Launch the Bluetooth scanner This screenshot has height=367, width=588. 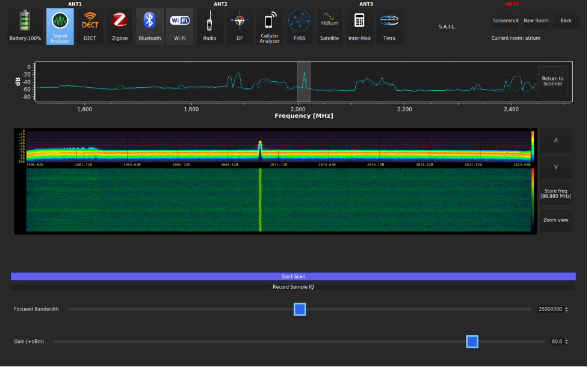[x=150, y=26]
